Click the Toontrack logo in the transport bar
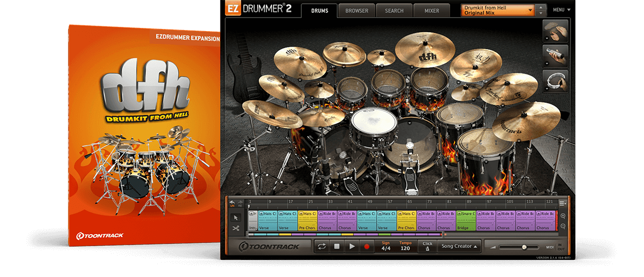Viewport: 644px width, 277px height. [x=270, y=246]
